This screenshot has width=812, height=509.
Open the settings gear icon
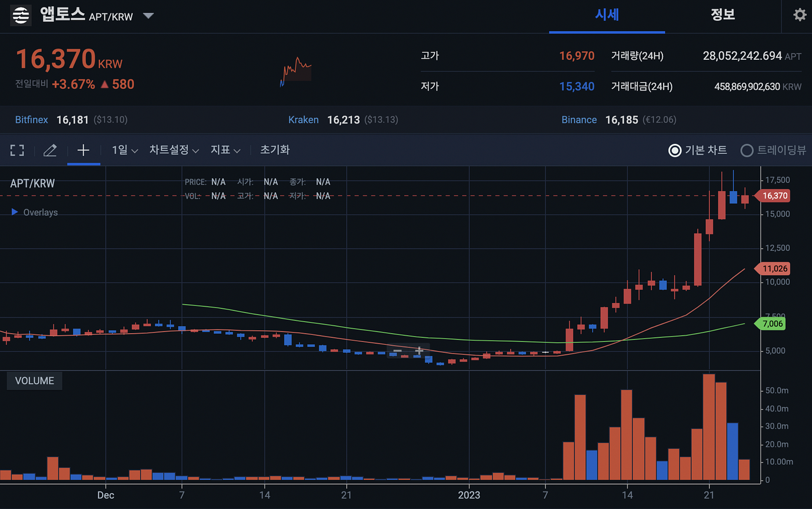[x=800, y=15]
